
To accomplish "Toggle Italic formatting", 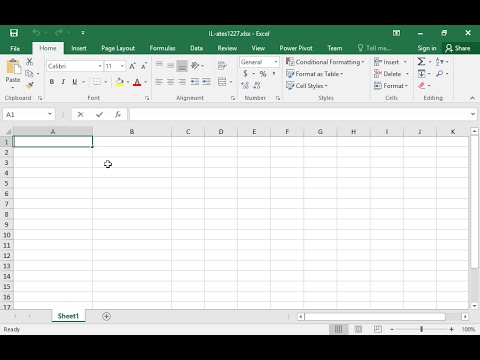I will pos(63,82).
